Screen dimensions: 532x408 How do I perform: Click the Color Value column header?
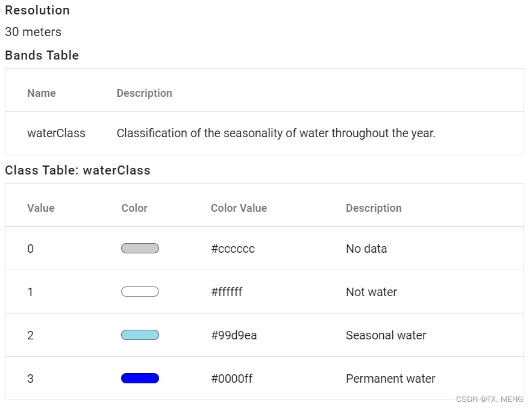click(239, 208)
